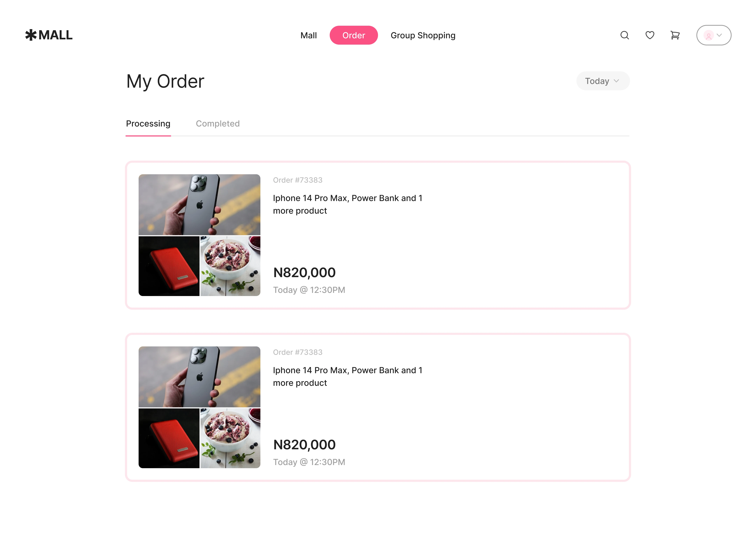Viewport: 756px width, 538px height.
Task: Open the Group Shopping page
Action: (423, 35)
